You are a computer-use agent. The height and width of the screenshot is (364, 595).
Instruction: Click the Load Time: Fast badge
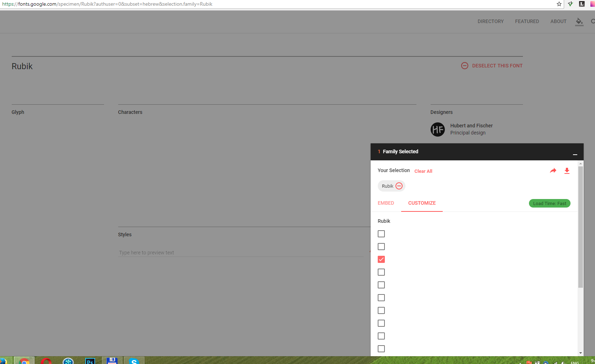(x=550, y=203)
